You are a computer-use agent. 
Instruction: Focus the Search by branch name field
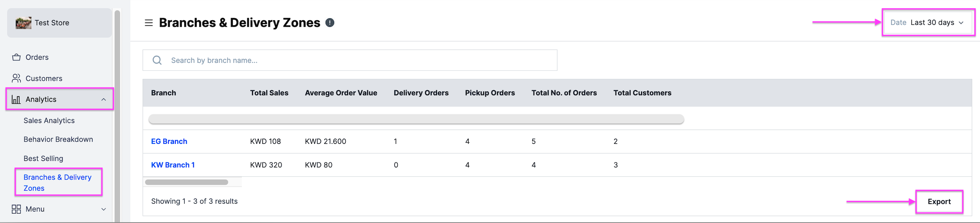[356, 60]
